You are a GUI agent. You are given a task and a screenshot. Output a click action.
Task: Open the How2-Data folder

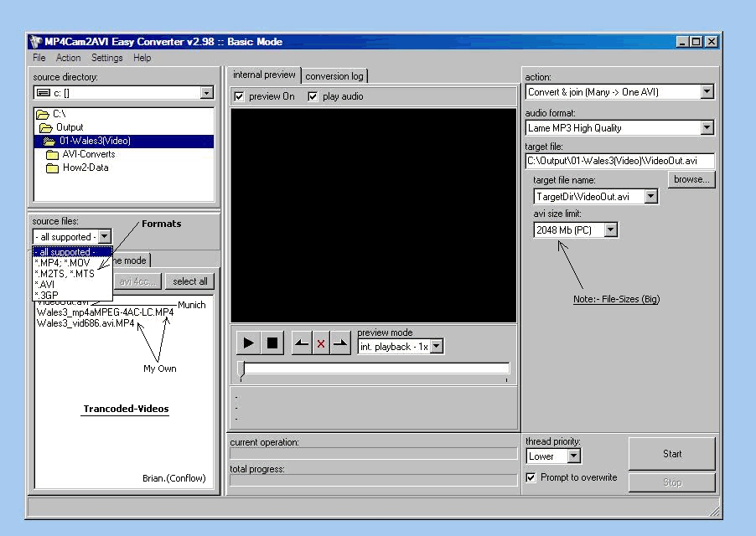tap(78, 167)
